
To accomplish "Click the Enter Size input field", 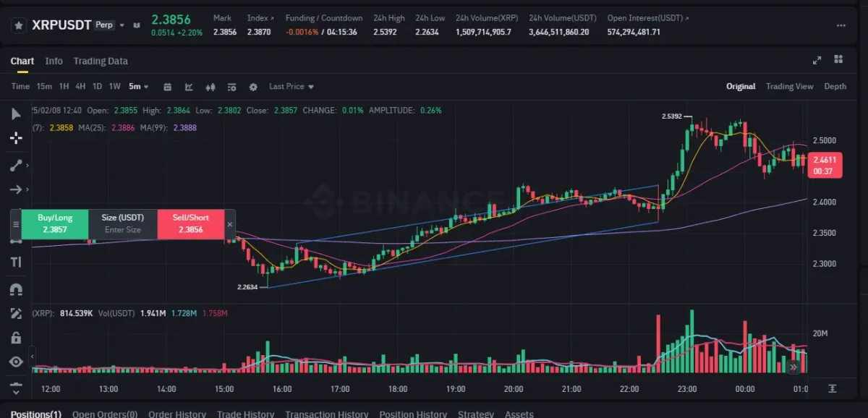I will click(123, 230).
